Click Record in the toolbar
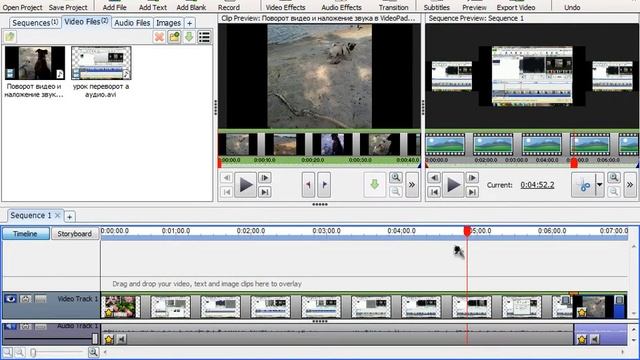This screenshot has height=360, width=640. pos(229,7)
